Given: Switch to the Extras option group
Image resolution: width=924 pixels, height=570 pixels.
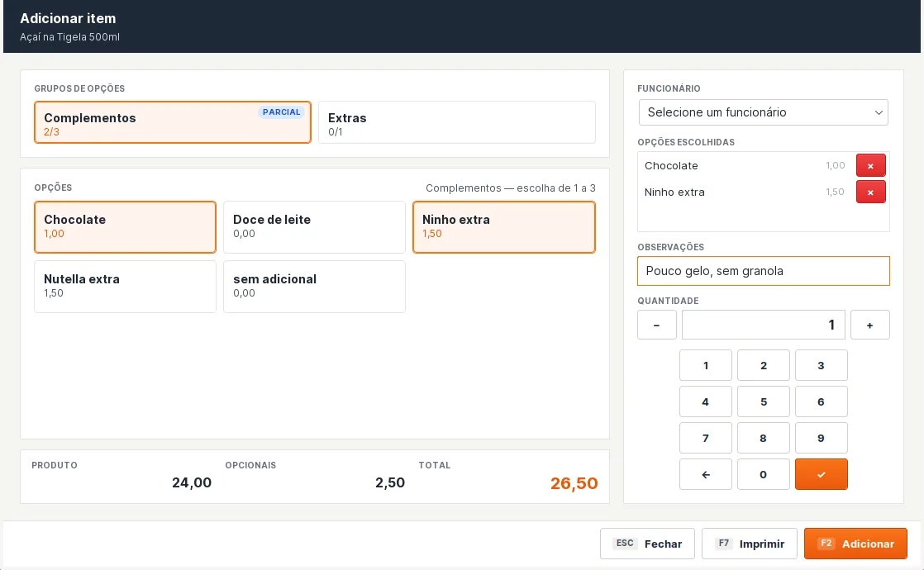Looking at the screenshot, I should coord(457,122).
